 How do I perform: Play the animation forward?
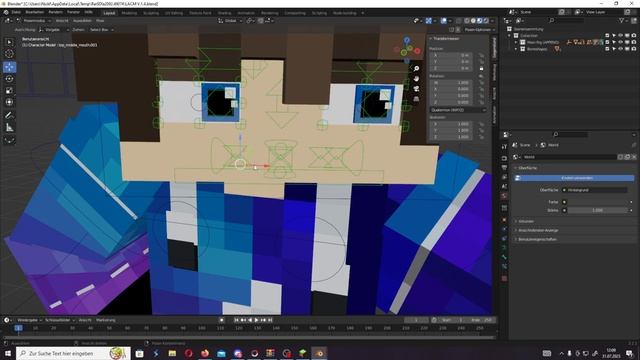click(x=256, y=320)
